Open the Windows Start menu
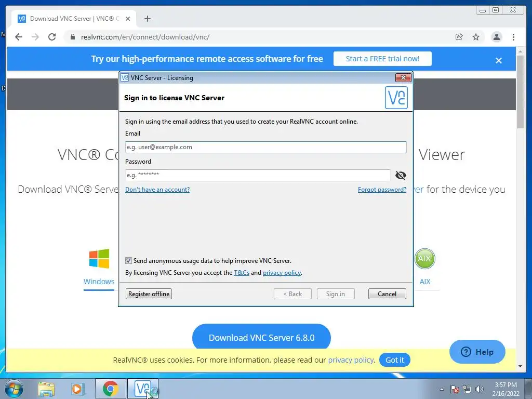Screen dimensions: 532x399 (14, 389)
